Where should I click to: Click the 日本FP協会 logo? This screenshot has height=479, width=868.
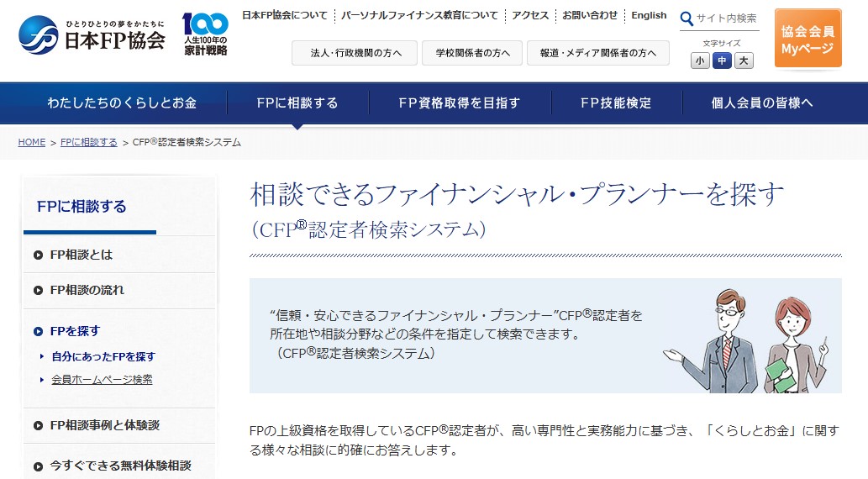tap(92, 35)
